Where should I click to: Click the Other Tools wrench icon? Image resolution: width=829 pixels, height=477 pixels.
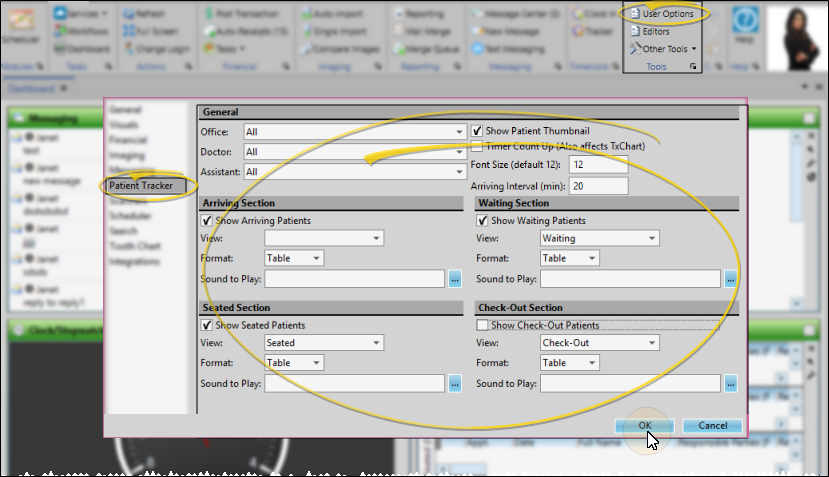[634, 48]
